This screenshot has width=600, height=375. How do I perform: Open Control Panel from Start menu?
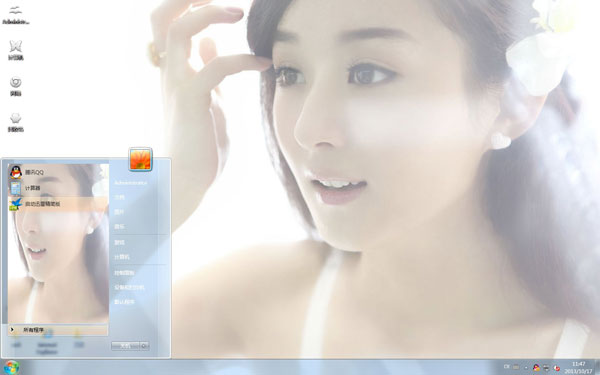[125, 273]
